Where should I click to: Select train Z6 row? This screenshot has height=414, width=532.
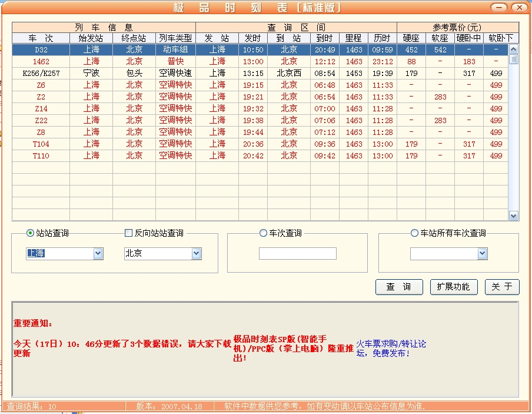tap(260, 85)
